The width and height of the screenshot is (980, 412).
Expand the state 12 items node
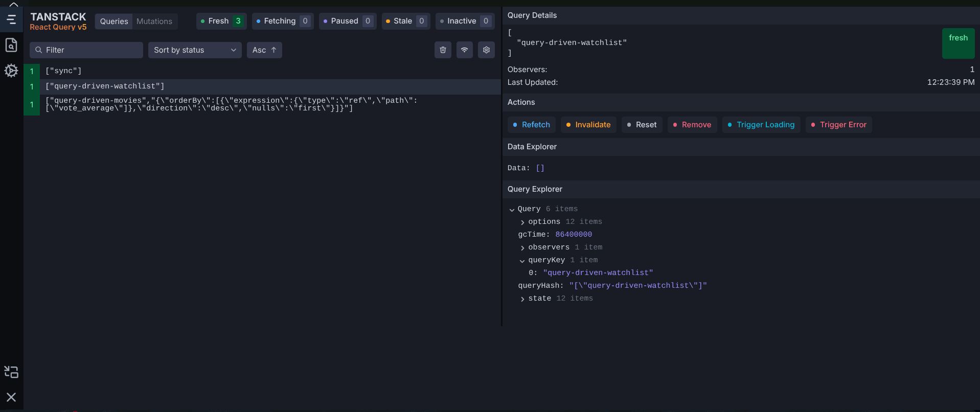pyautogui.click(x=556, y=299)
